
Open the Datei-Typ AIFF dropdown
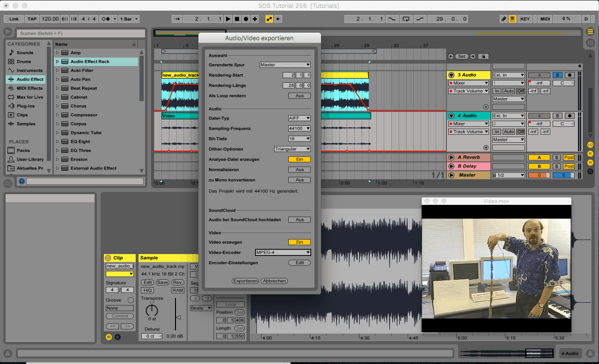click(299, 118)
